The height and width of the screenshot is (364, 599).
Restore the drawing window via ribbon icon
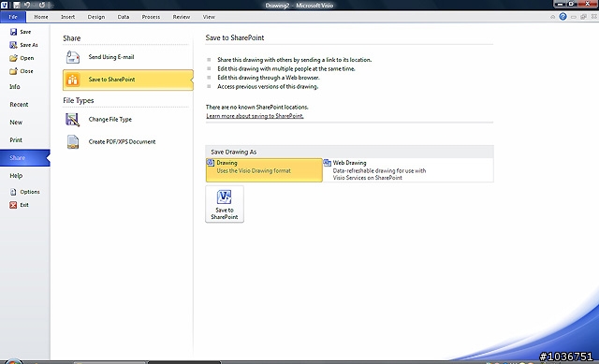[x=583, y=17]
